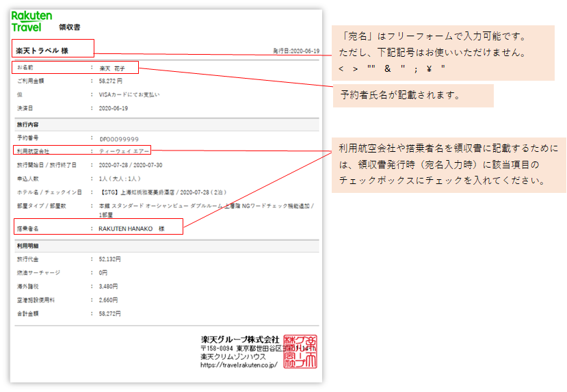
Task: Select the 申込人数 label
Action: pos(28,179)
